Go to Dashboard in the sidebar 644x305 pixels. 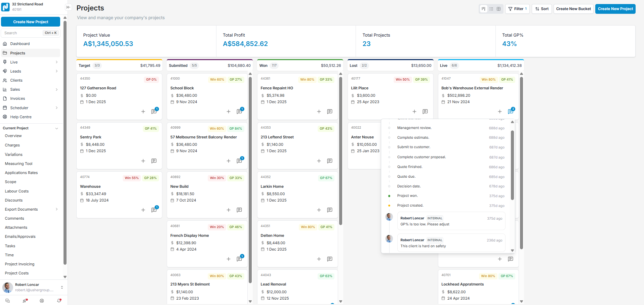click(x=20, y=44)
